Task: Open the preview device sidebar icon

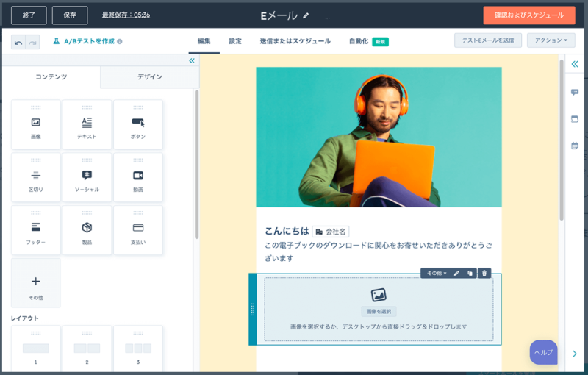Action: pos(575,119)
